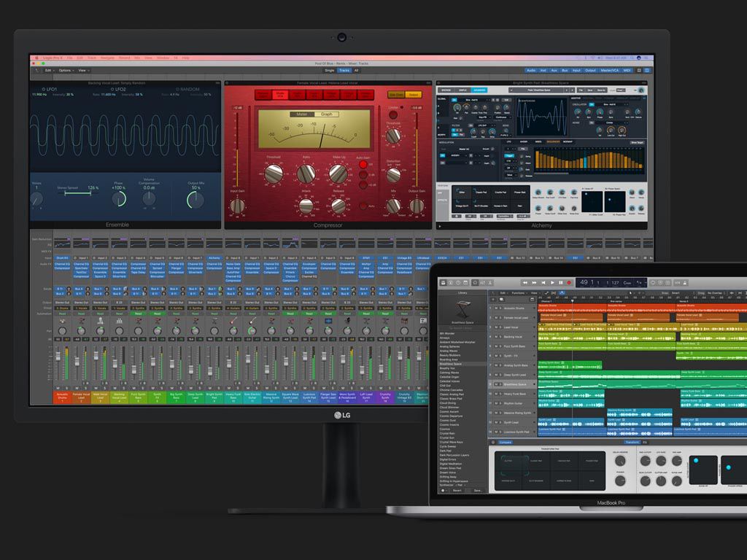Open the Library panel from the toolbar

coord(443,282)
